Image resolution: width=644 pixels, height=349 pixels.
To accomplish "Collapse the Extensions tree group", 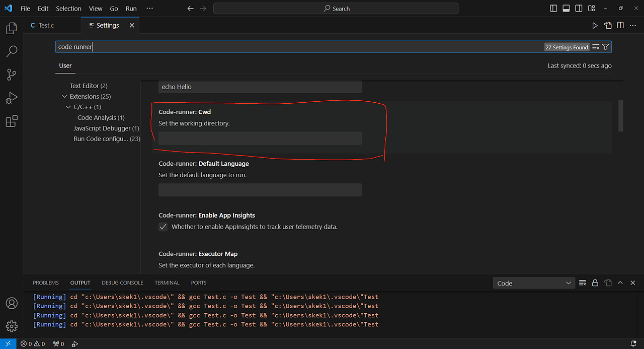I will click(x=64, y=97).
